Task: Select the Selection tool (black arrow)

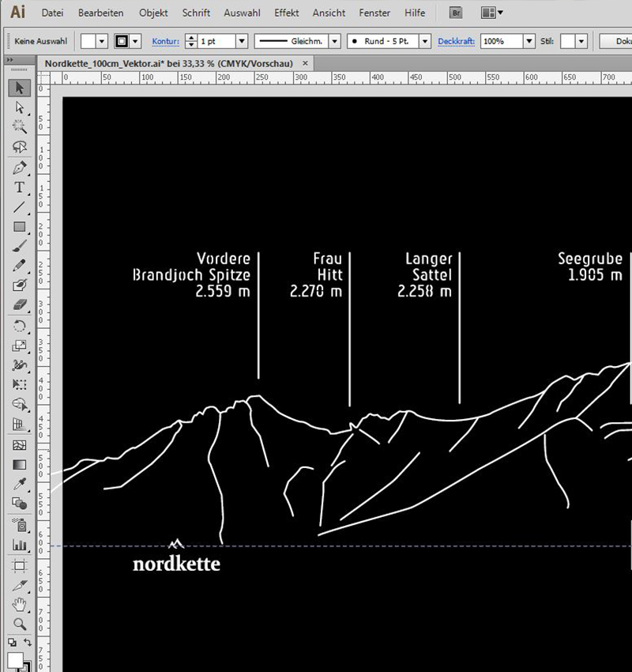Action: [19, 88]
